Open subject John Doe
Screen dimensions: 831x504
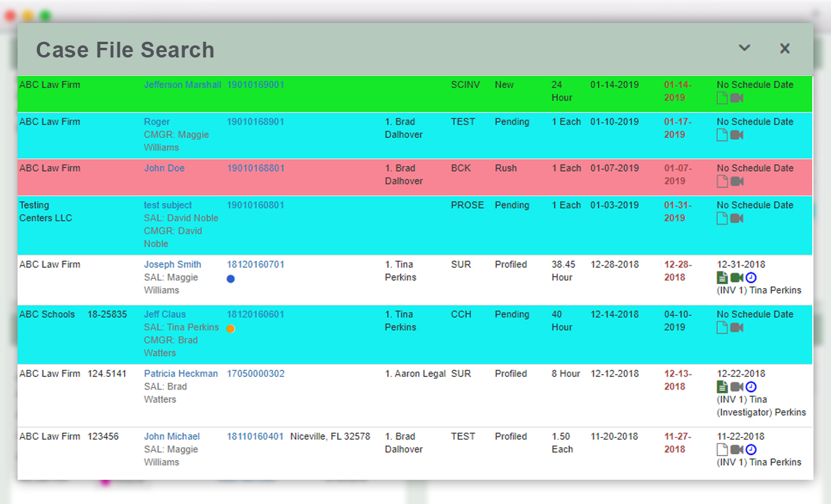164,168
